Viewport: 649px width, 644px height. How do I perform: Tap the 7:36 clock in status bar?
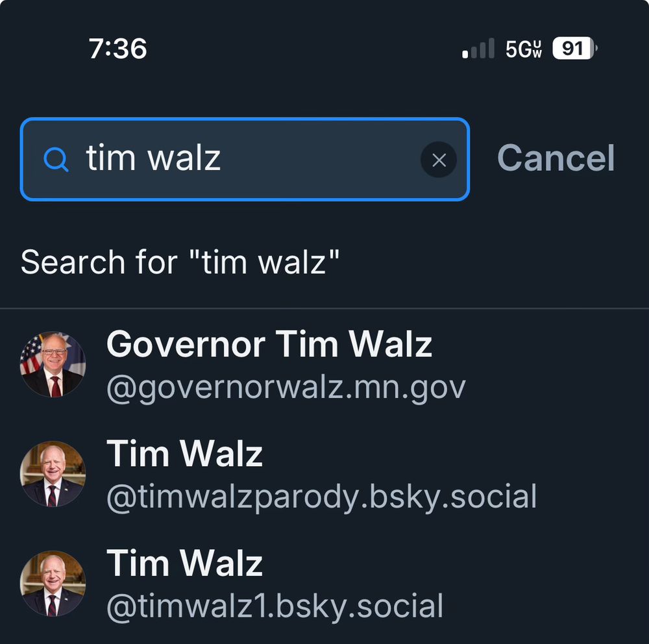point(118,49)
